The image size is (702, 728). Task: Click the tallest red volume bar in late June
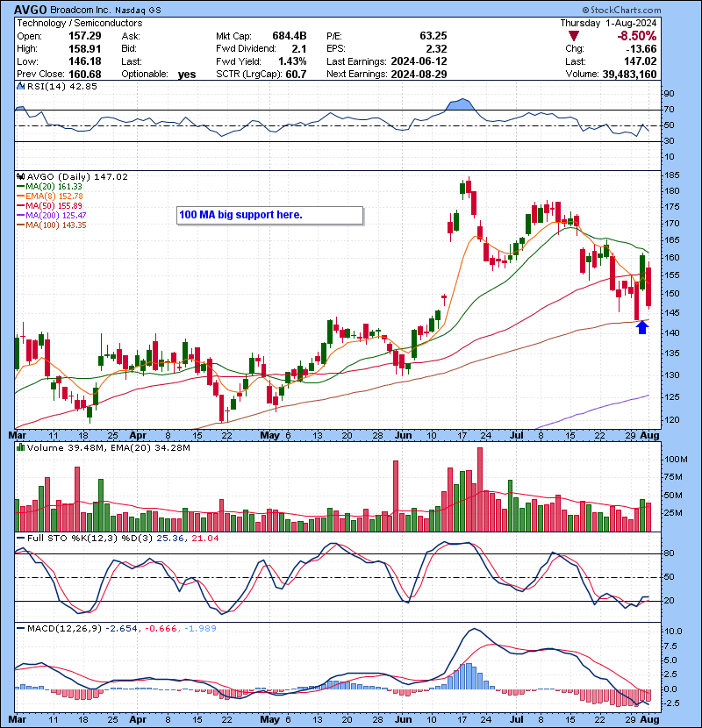(x=480, y=489)
